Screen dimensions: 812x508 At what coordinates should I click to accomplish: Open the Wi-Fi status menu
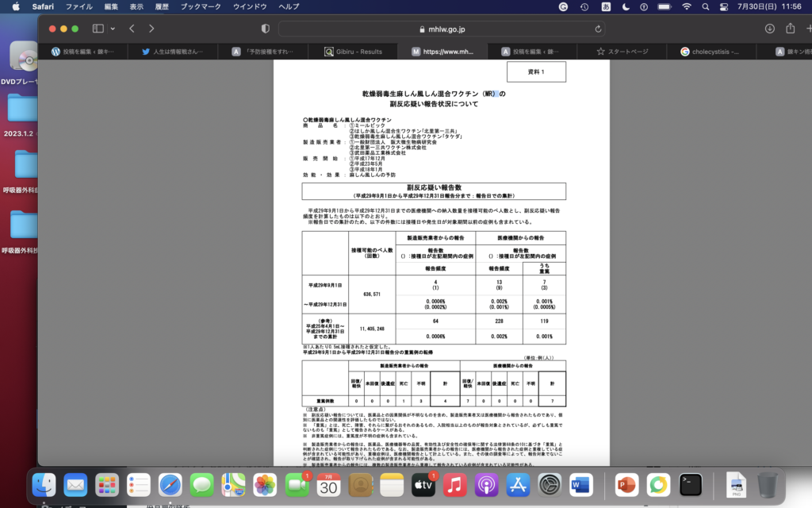pyautogui.click(x=686, y=6)
